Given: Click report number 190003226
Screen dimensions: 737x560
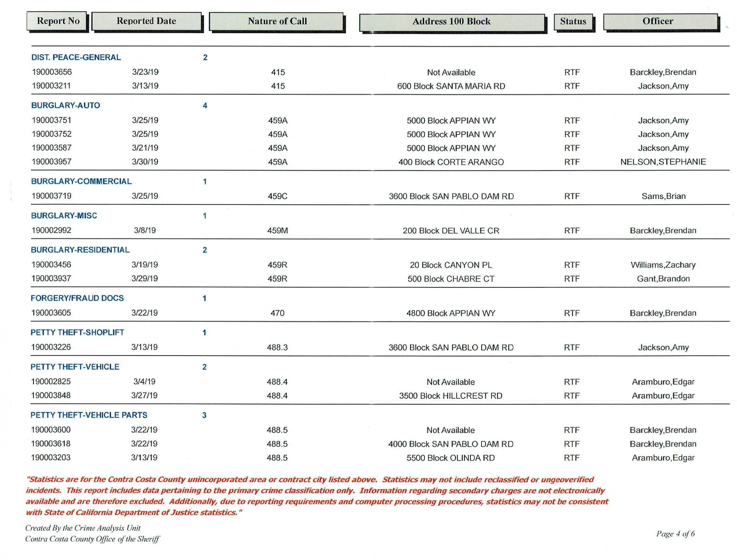Looking at the screenshot, I should pyautogui.click(x=51, y=347).
